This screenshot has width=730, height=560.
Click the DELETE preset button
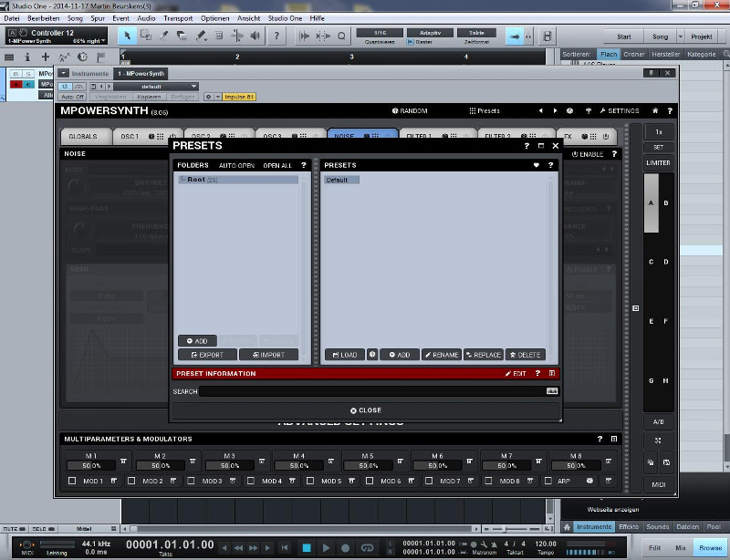(x=526, y=355)
